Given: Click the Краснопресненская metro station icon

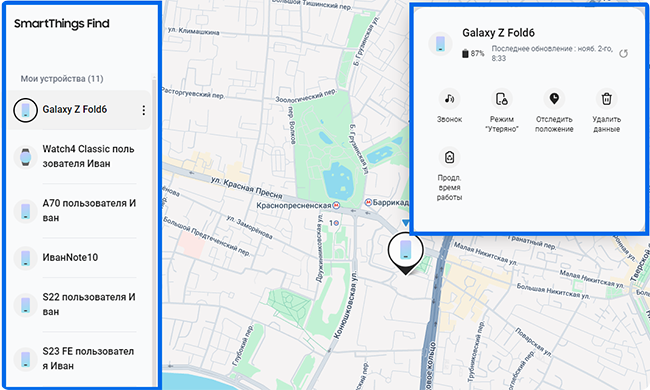Looking at the screenshot, I should [x=336, y=205].
